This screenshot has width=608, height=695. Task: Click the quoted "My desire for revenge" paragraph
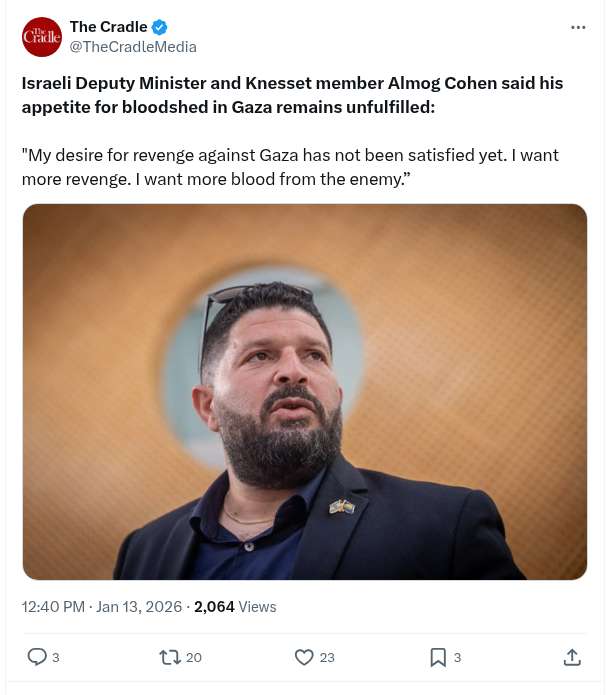coord(290,167)
